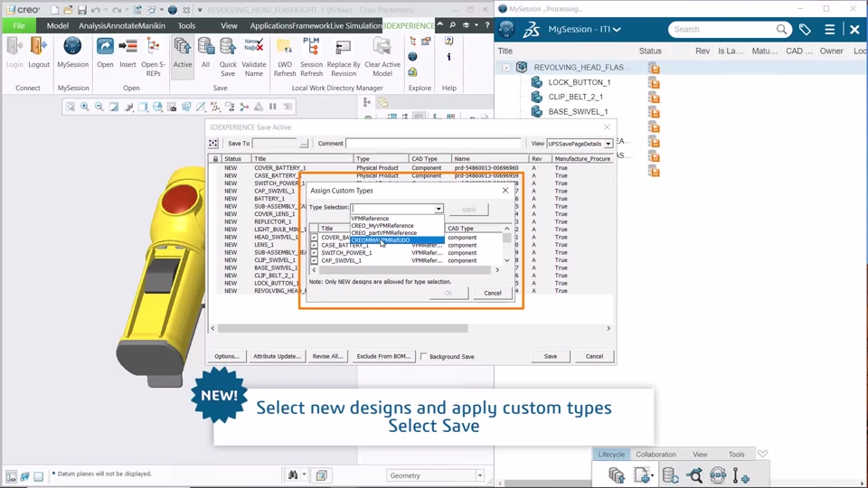868x488 pixels.
Task: Click the zoom out graphics toolbar icon
Action: click(99, 107)
